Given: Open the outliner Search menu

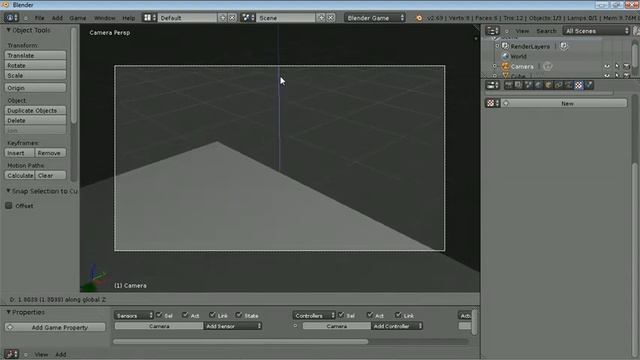Looking at the screenshot, I should [x=546, y=31].
